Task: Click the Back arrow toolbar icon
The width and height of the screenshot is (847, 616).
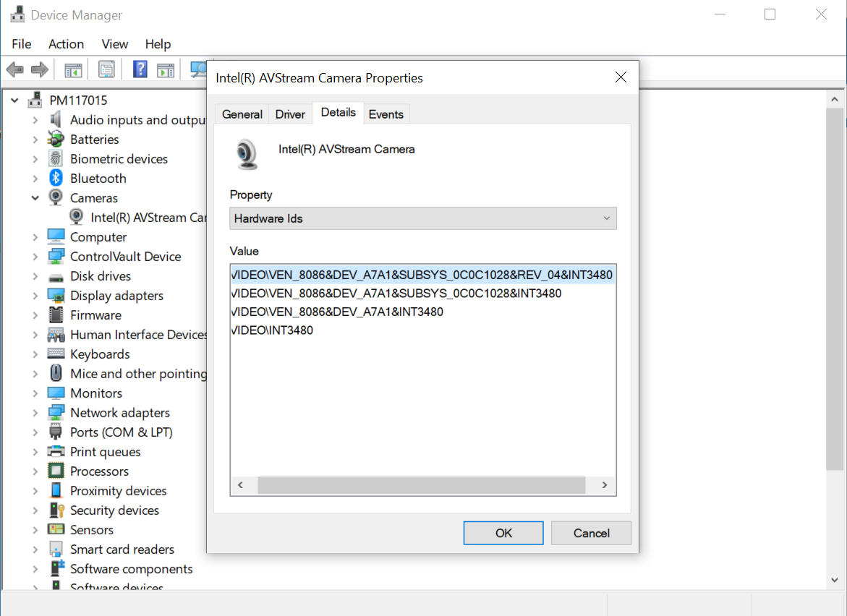Action: click(14, 69)
